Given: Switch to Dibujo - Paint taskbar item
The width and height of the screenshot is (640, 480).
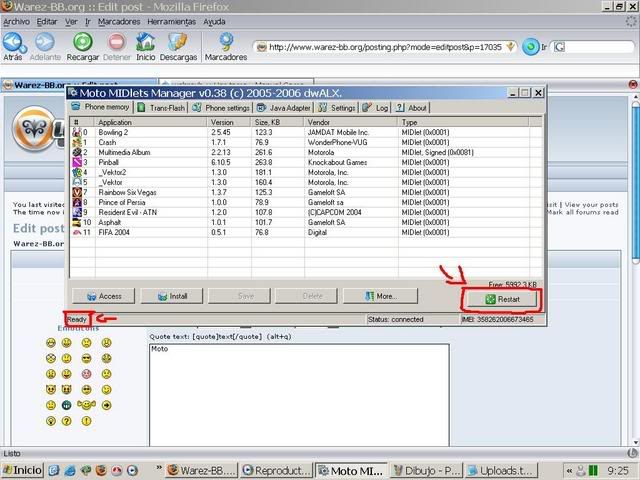Looking at the screenshot, I should pyautogui.click(x=427, y=471).
